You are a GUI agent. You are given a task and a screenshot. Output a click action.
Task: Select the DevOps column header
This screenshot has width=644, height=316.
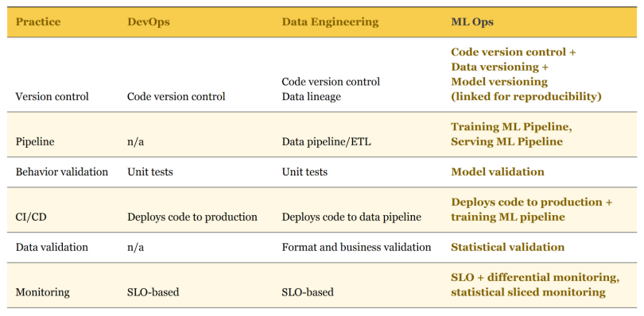pos(148,21)
